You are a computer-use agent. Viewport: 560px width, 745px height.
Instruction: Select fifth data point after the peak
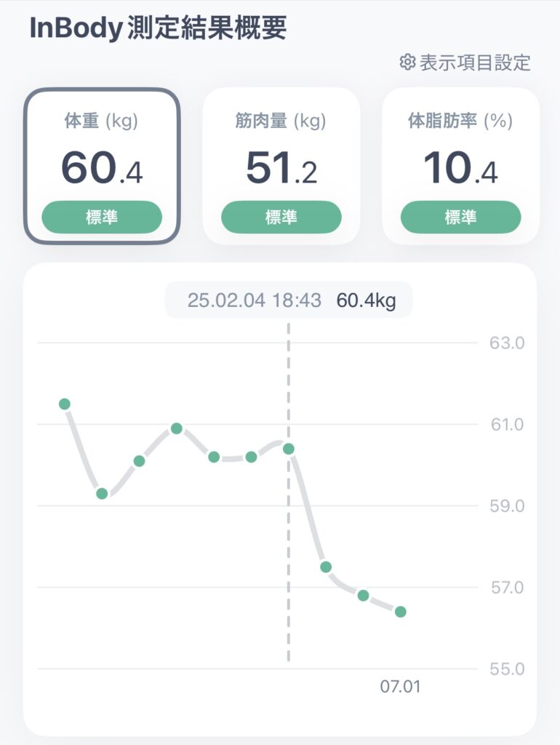click(214, 457)
